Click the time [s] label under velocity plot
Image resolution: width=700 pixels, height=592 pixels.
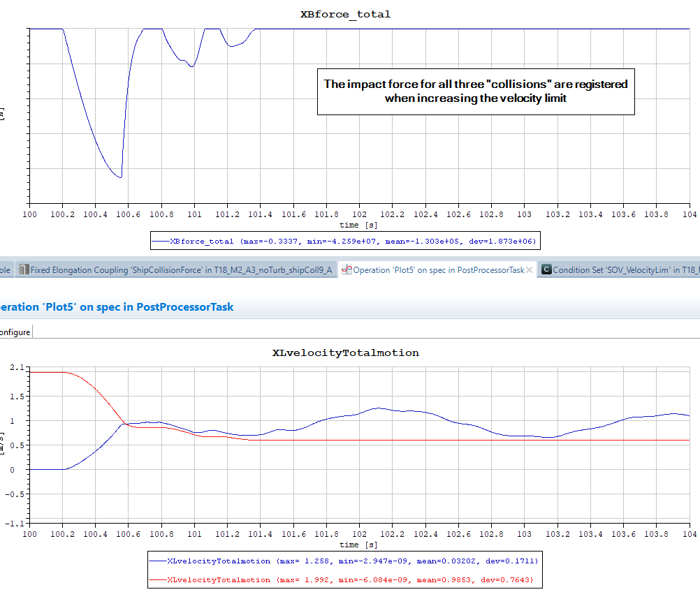pos(359,544)
